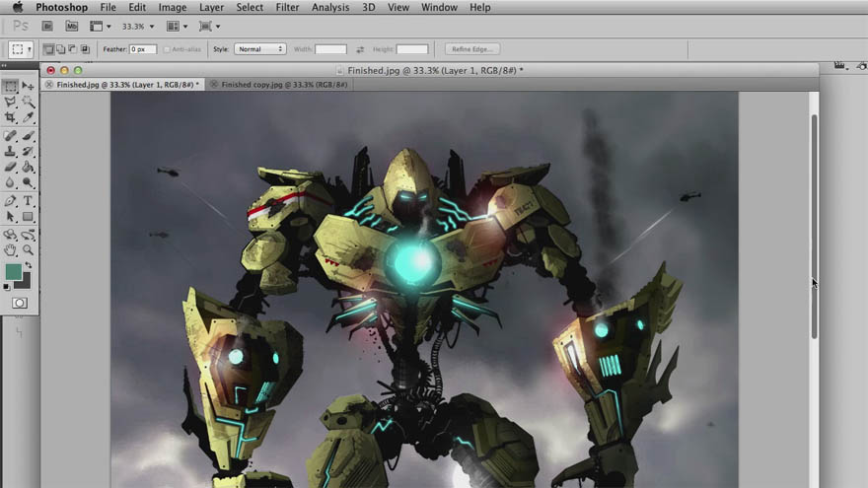Click the Feather input field
The height and width of the screenshot is (488, 868).
[143, 49]
